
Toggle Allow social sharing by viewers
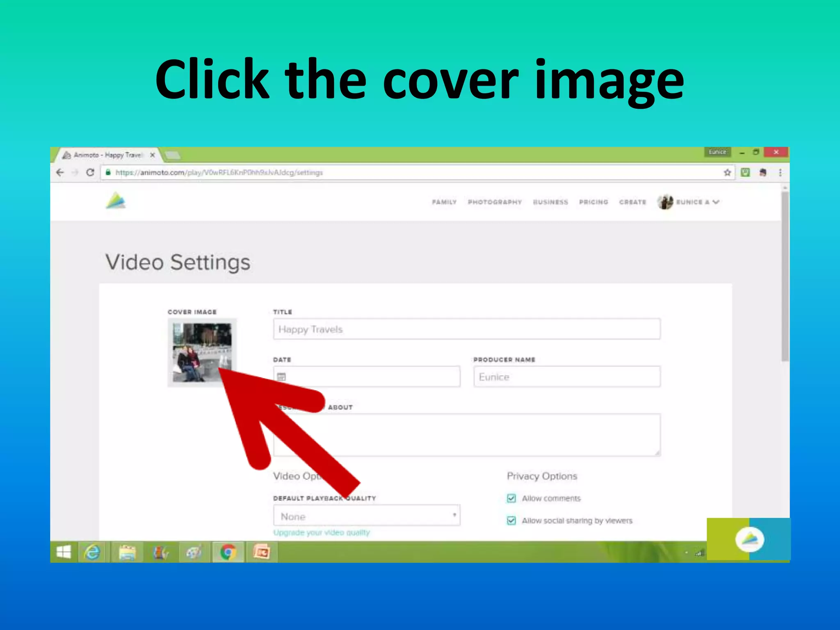[x=511, y=520]
